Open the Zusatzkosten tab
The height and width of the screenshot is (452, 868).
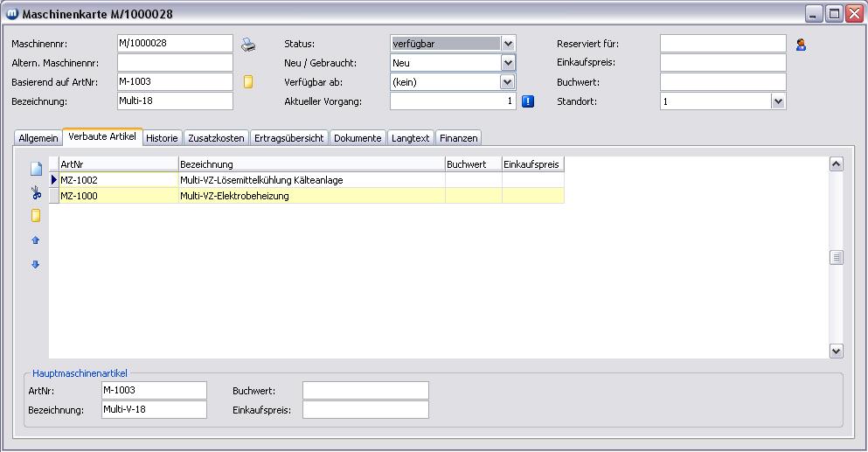tap(216, 138)
